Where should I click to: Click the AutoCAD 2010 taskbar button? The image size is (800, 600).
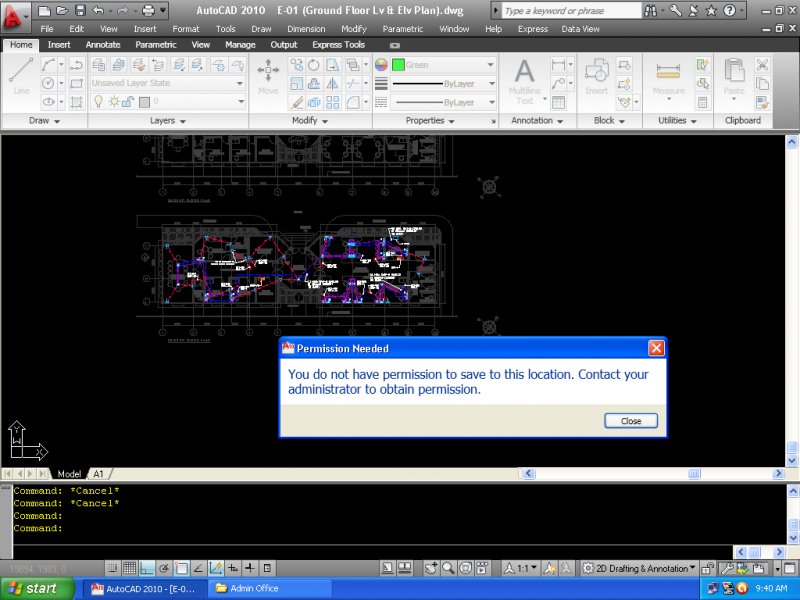click(145, 589)
